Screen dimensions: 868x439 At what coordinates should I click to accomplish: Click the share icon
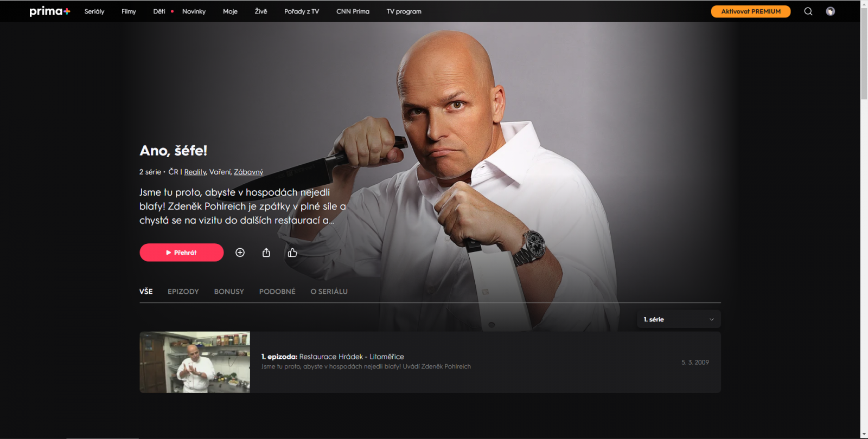click(266, 253)
